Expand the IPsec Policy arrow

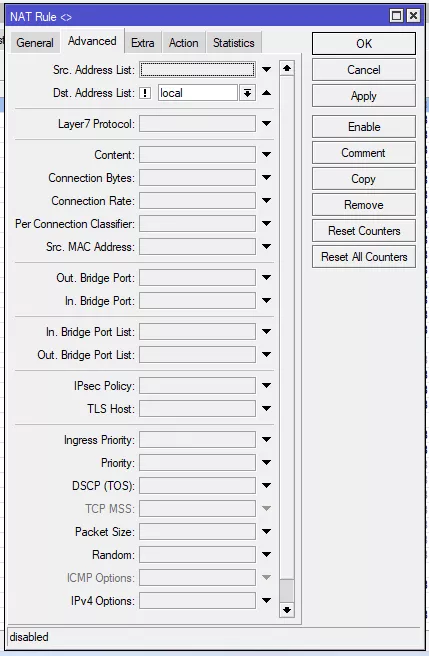point(266,385)
